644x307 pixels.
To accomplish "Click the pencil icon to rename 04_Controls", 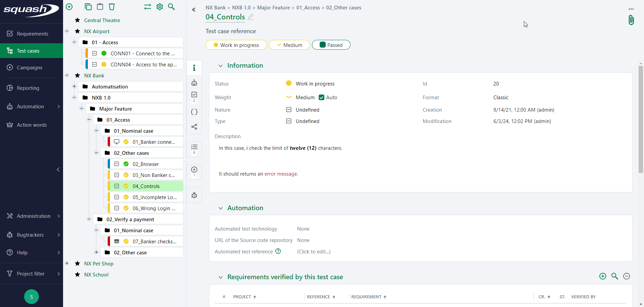I will tap(251, 17).
